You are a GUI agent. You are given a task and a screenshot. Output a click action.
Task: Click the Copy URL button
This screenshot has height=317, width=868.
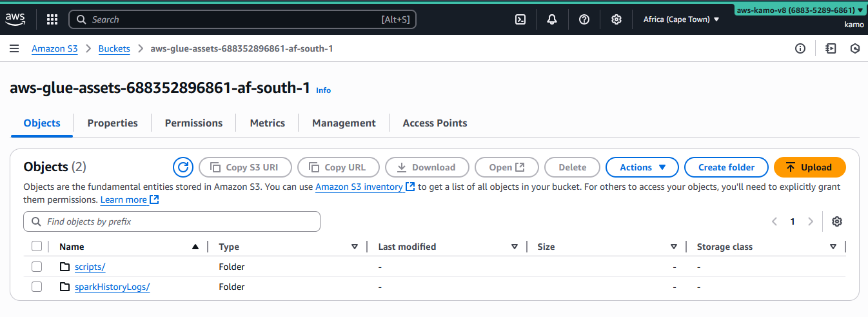tap(339, 167)
